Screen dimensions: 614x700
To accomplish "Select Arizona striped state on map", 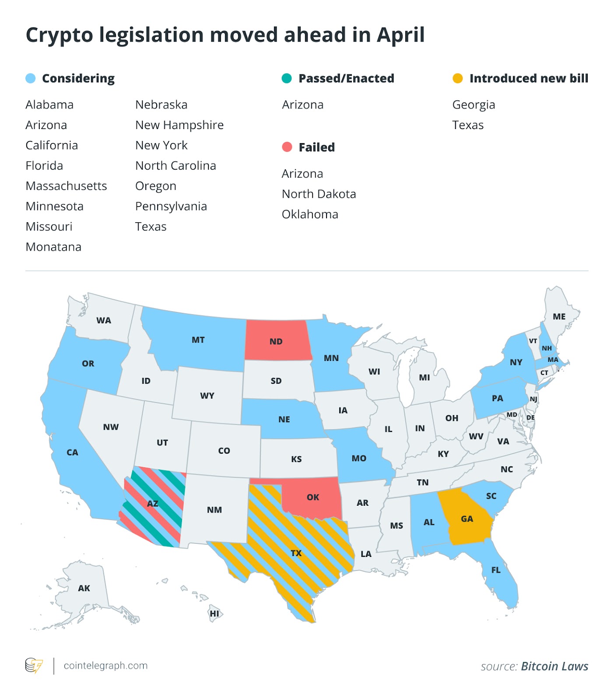I will [152, 504].
